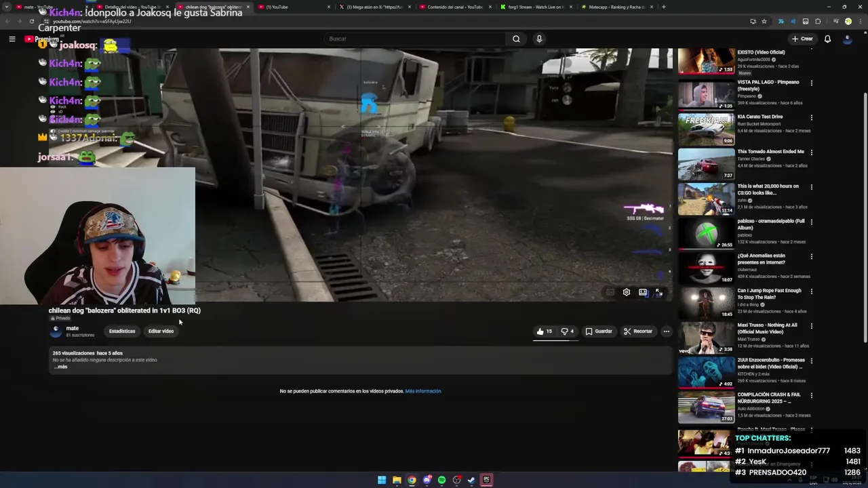Viewport: 868px width, 488px height.
Task: Open Chrome from the taskbar
Action: point(412,480)
